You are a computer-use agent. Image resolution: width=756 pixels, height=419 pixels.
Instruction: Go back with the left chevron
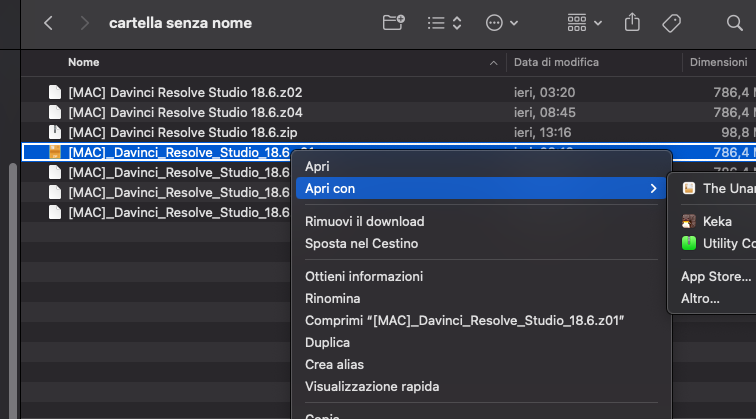tap(48, 23)
